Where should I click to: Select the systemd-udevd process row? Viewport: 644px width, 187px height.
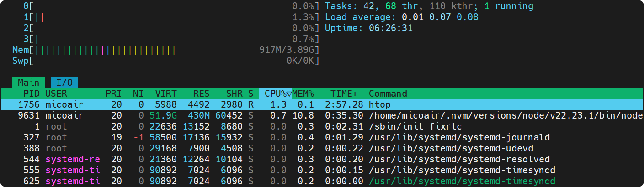pos(322,148)
